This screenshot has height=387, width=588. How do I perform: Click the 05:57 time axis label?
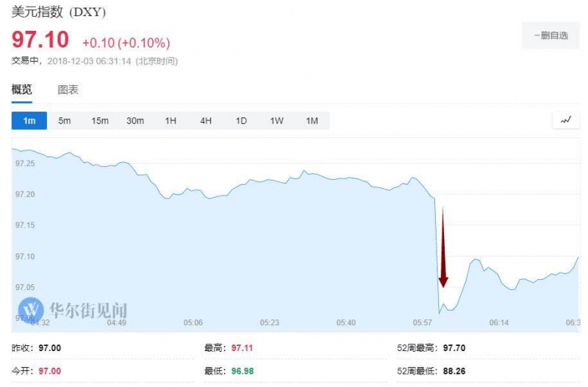pos(422,322)
